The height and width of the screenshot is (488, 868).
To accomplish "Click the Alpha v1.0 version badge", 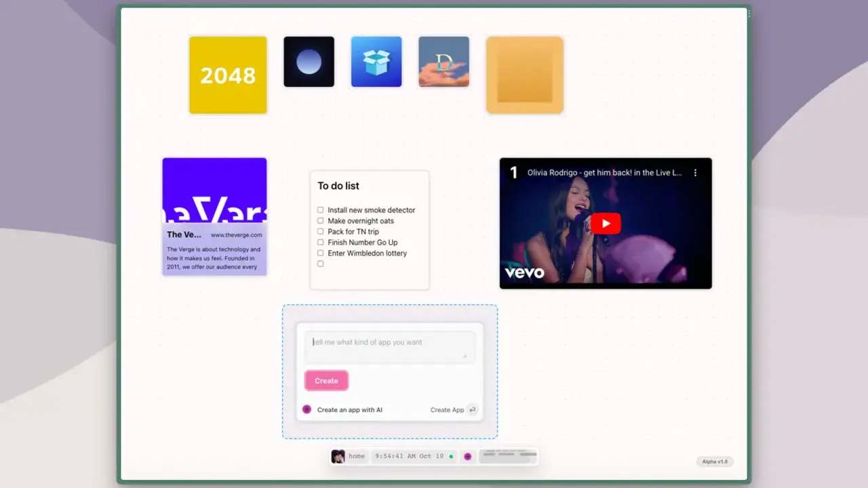I will pyautogui.click(x=715, y=462).
